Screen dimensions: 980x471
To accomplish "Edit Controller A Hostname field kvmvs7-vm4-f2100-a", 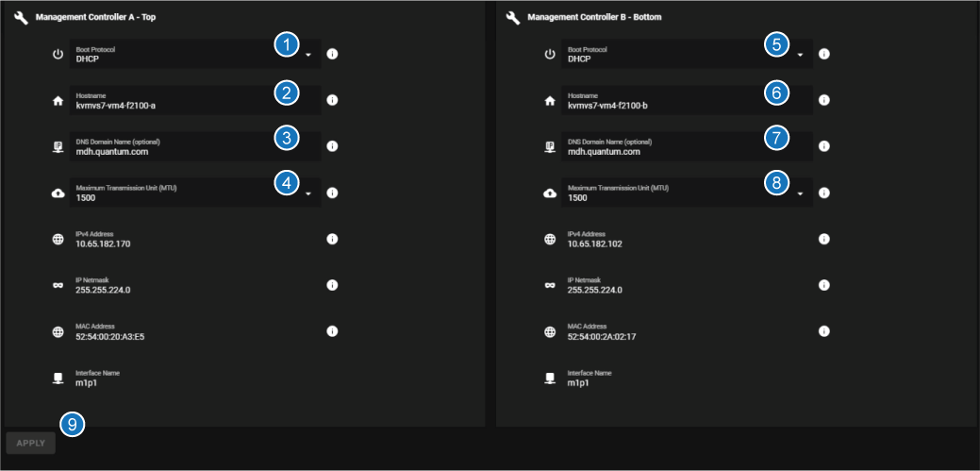I will 170,105.
